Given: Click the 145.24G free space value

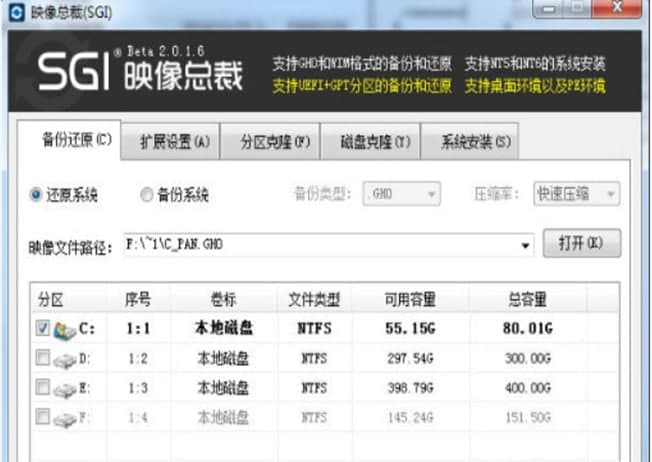Looking at the screenshot, I should pos(410,418).
